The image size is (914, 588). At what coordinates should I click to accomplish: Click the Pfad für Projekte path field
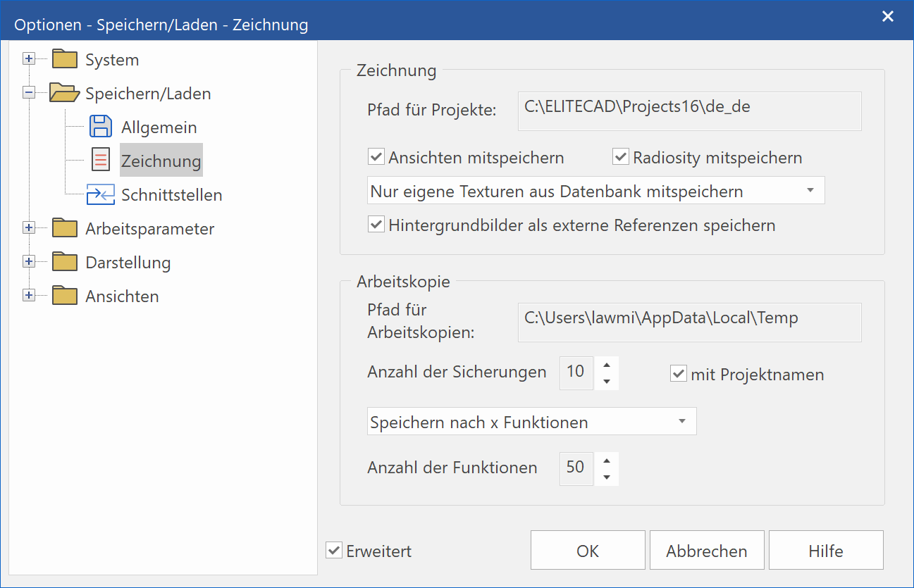click(689, 111)
